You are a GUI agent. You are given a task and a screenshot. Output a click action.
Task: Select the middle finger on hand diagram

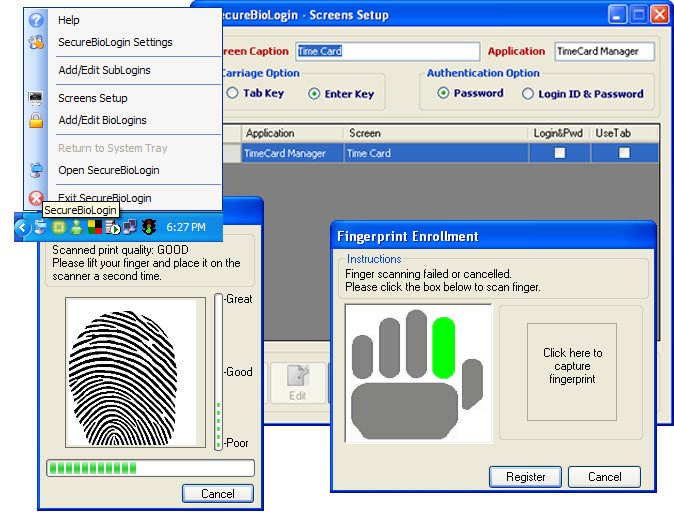click(x=416, y=344)
